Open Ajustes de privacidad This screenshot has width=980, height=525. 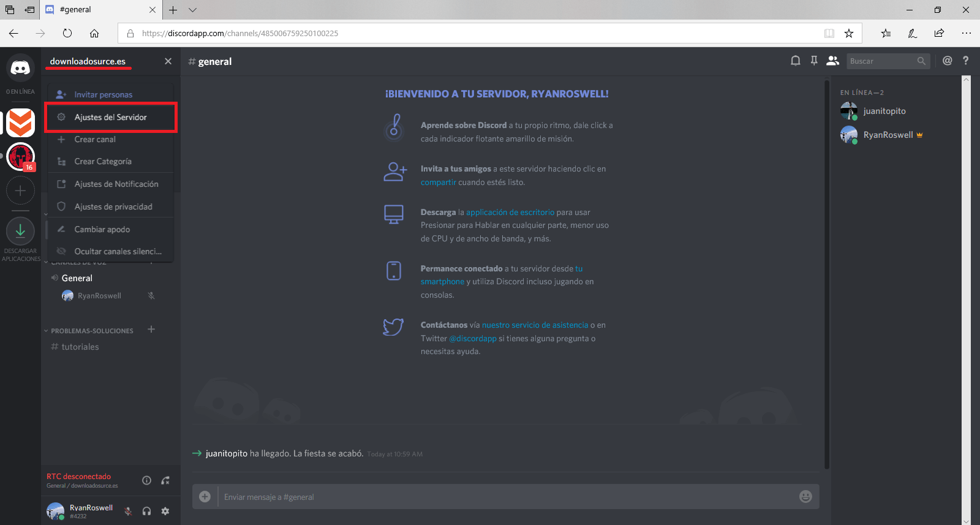tap(111, 206)
